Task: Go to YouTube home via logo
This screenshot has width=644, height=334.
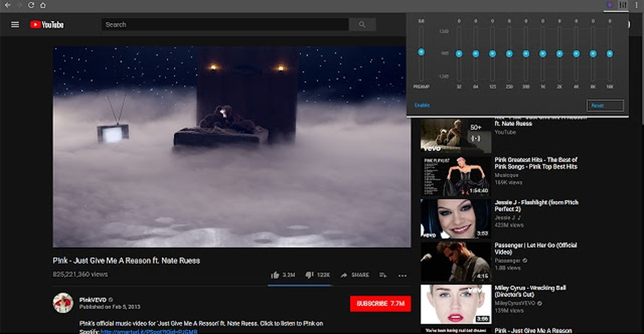Action: [x=47, y=24]
